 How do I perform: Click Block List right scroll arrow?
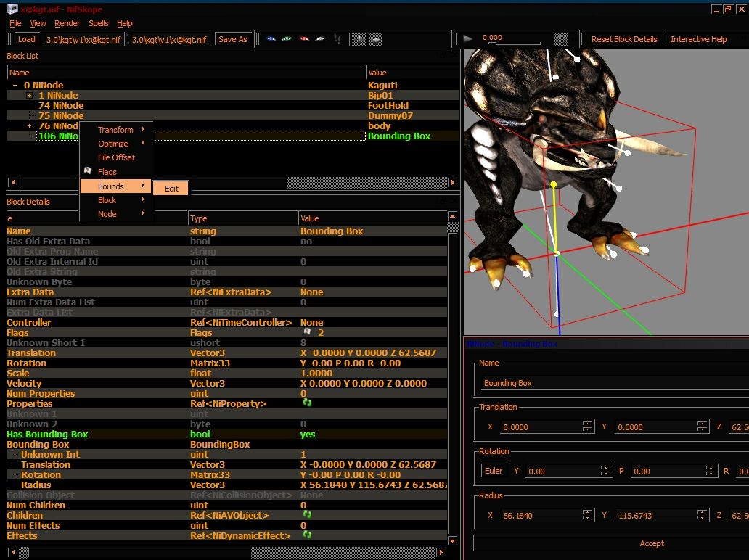452,182
